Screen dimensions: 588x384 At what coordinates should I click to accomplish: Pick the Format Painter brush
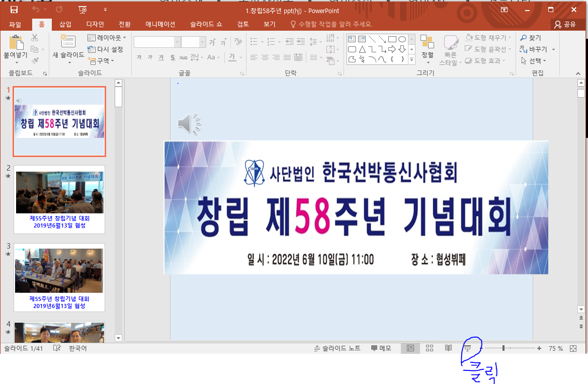click(x=35, y=60)
